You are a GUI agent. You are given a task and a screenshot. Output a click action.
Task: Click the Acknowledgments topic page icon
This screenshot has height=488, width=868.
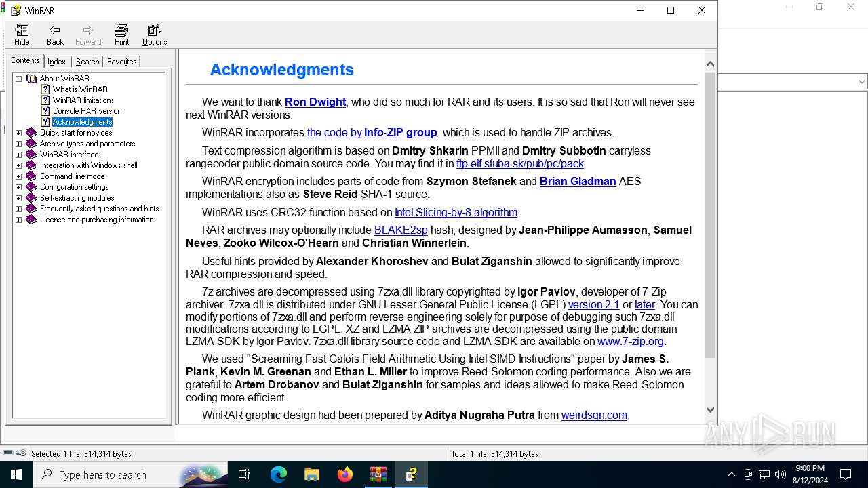(45, 122)
